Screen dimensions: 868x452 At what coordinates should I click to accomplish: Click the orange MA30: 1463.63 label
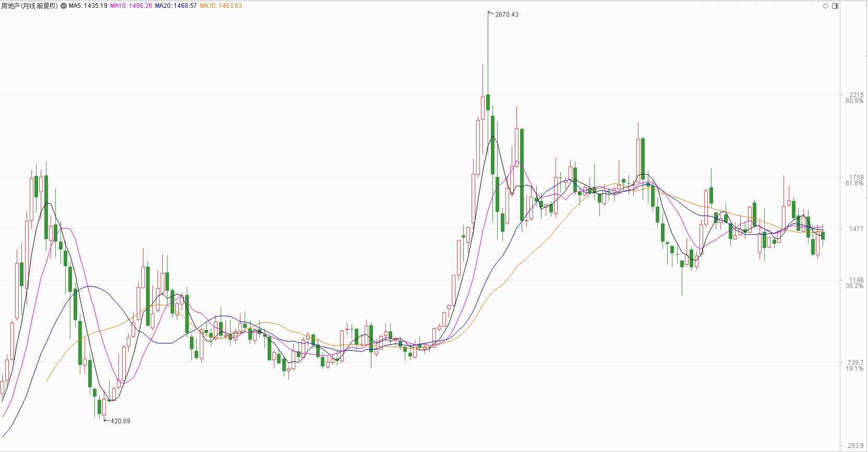[x=221, y=6]
